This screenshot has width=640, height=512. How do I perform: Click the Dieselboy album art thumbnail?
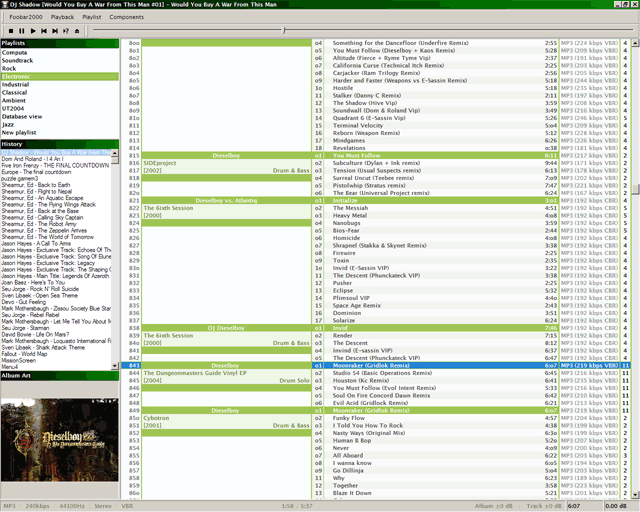(x=60, y=440)
